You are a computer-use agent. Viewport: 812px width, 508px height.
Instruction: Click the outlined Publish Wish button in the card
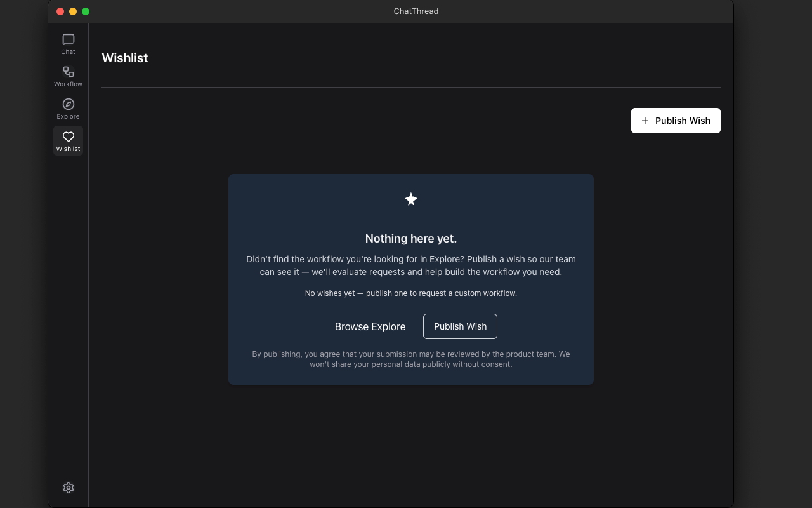(460, 326)
